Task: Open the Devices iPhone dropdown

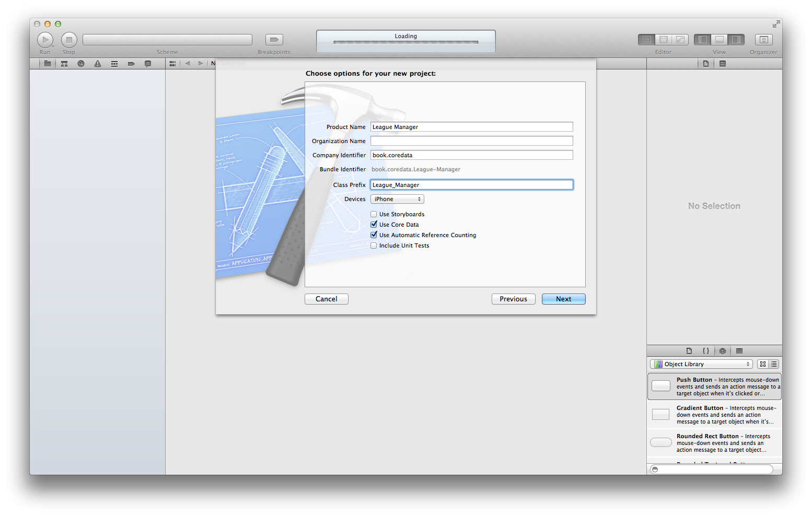Action: point(397,199)
